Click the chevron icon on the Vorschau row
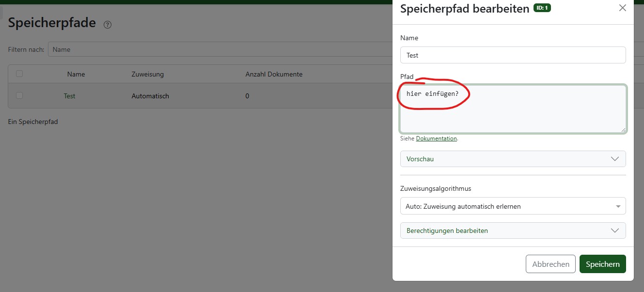The height and width of the screenshot is (292, 644). click(615, 159)
